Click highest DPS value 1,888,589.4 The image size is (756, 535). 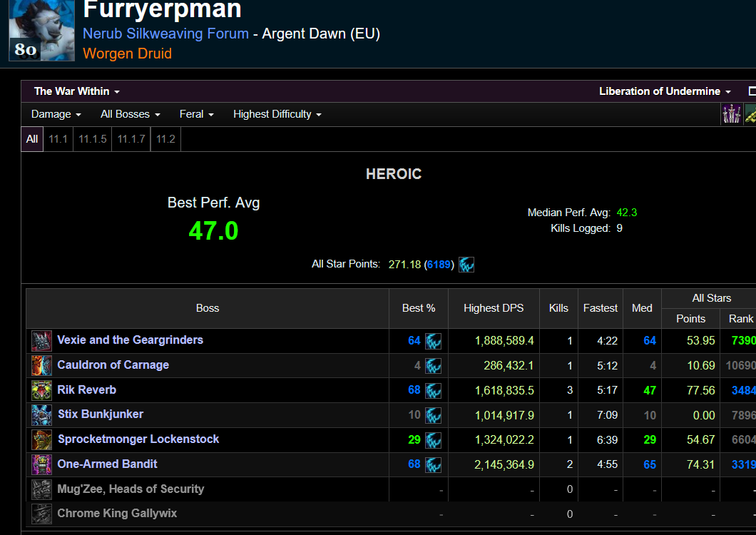[504, 340]
